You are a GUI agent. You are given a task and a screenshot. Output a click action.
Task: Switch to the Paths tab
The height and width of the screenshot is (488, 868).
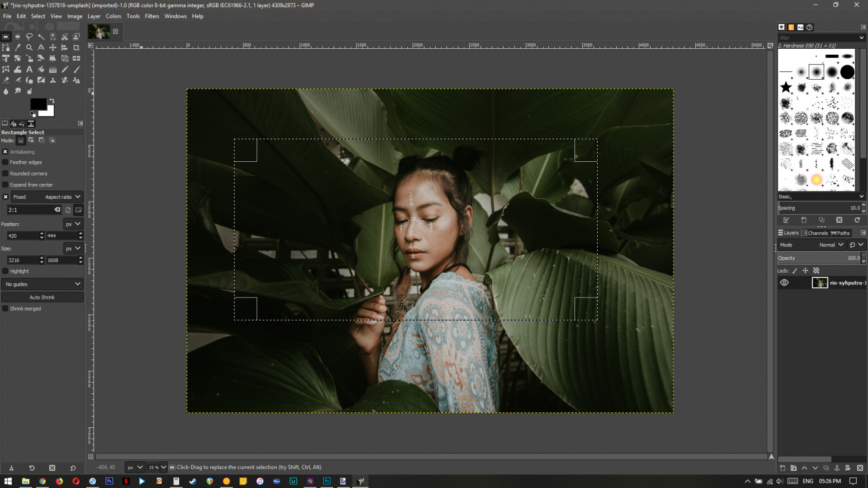(x=841, y=233)
